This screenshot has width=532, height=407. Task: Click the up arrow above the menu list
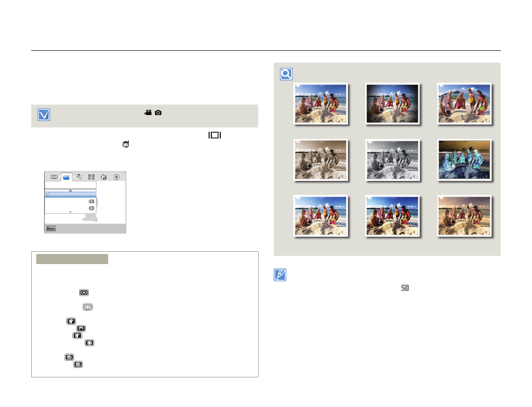point(70,190)
